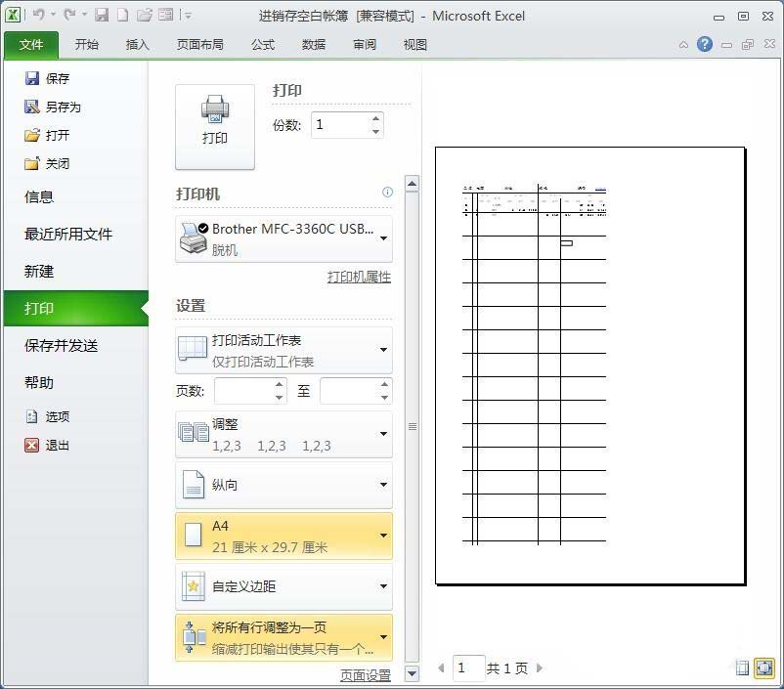784x689 pixels.
Task: Open the 纵向 orientation dropdown
Action: 284,485
